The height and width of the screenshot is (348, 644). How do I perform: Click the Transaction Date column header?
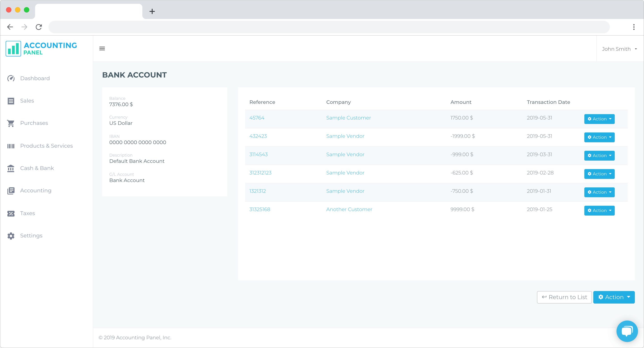click(x=549, y=102)
